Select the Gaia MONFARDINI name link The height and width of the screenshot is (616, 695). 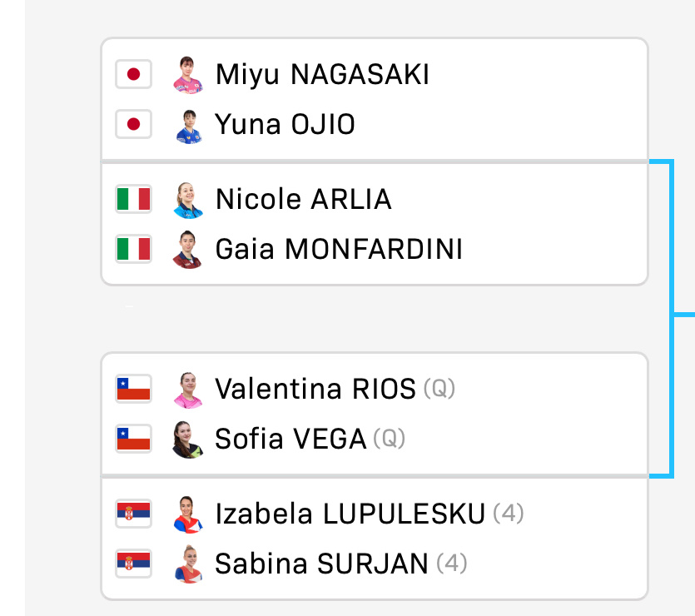(339, 249)
